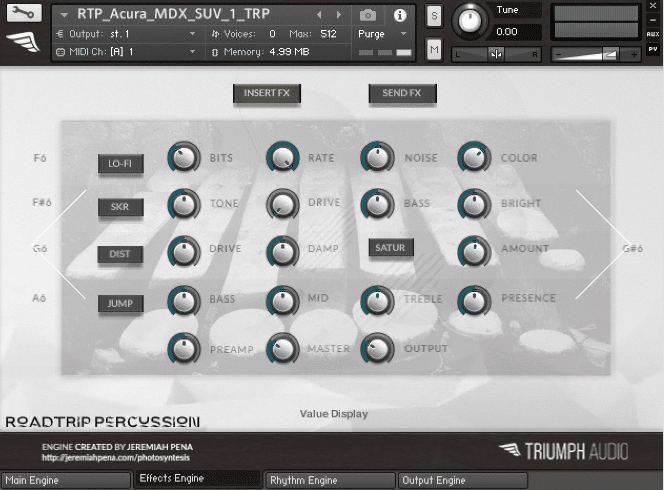Click the Value Display text
Image resolution: width=664 pixels, height=490 pixels.
[334, 414]
